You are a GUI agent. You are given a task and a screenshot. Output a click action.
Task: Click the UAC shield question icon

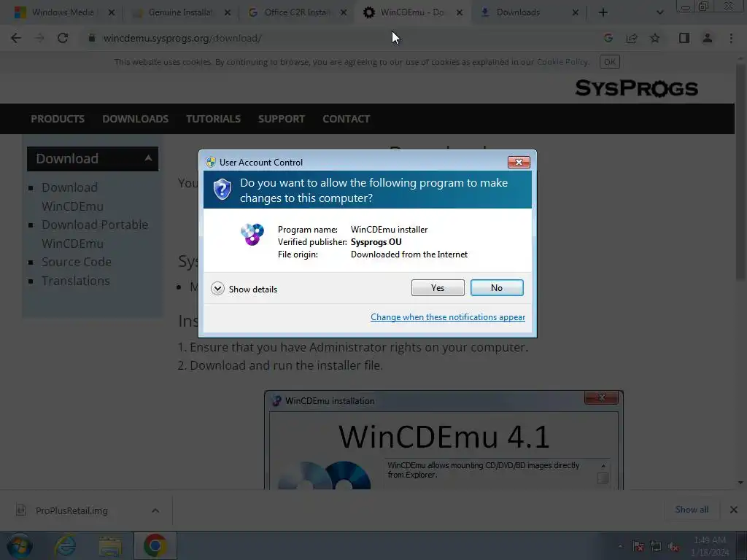click(222, 190)
